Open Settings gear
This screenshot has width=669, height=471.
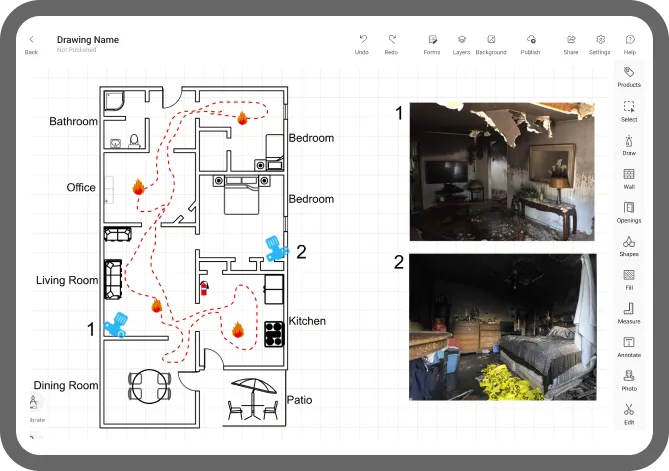point(600,40)
